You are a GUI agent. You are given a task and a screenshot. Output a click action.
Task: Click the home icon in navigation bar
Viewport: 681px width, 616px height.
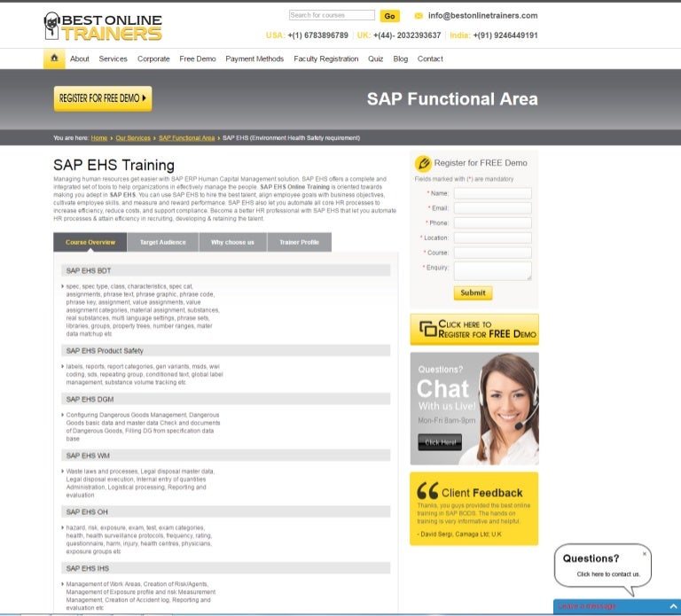[54, 58]
